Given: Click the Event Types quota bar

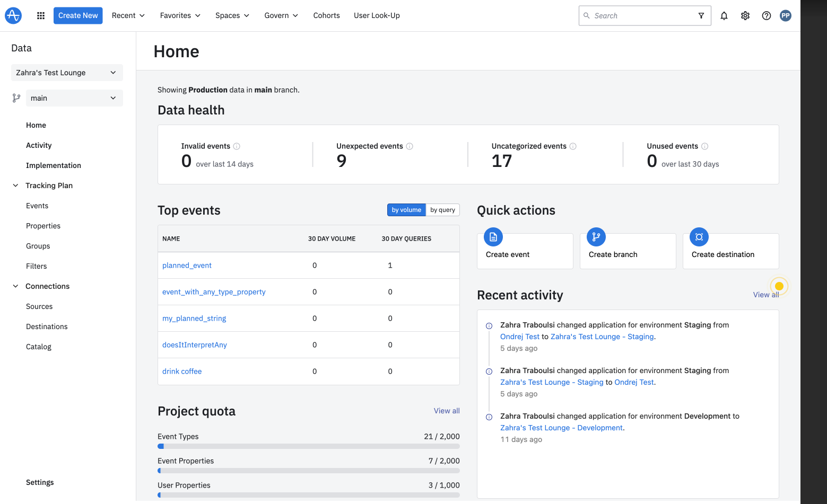Looking at the screenshot, I should (x=309, y=446).
